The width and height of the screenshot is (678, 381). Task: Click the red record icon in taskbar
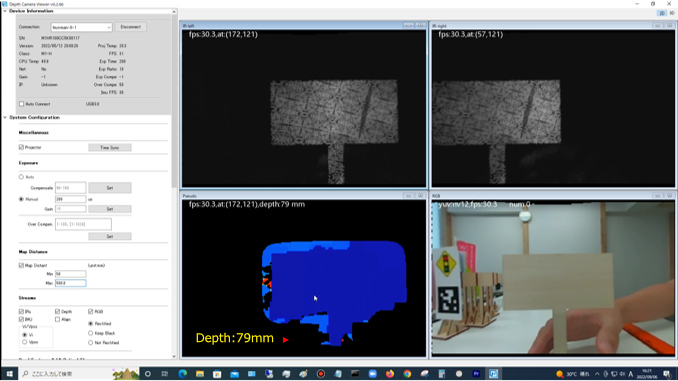321,374
